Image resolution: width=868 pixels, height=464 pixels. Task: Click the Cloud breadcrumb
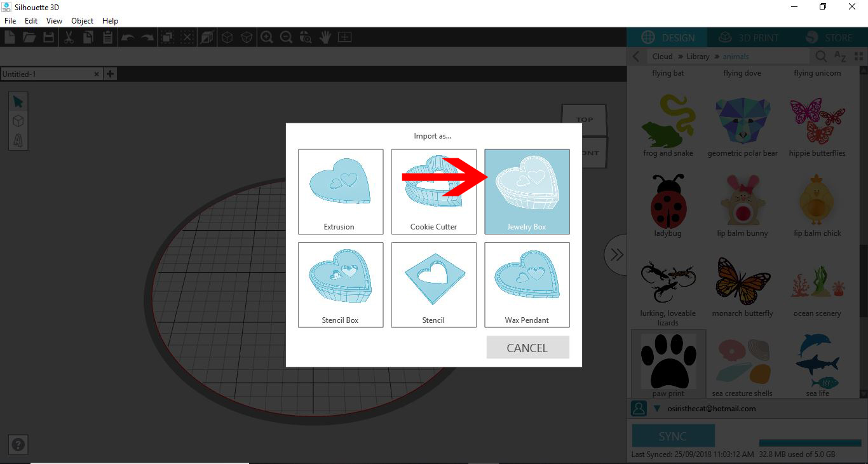(x=662, y=57)
